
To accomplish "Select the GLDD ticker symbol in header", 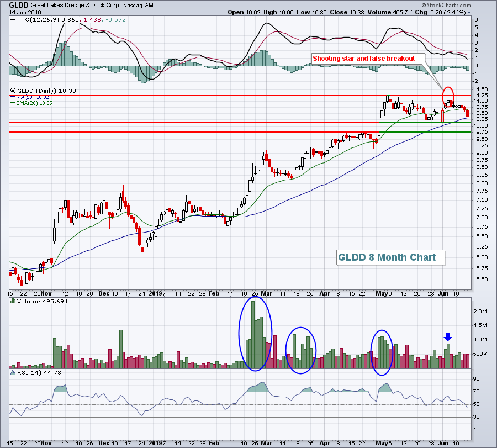I will point(19,5).
